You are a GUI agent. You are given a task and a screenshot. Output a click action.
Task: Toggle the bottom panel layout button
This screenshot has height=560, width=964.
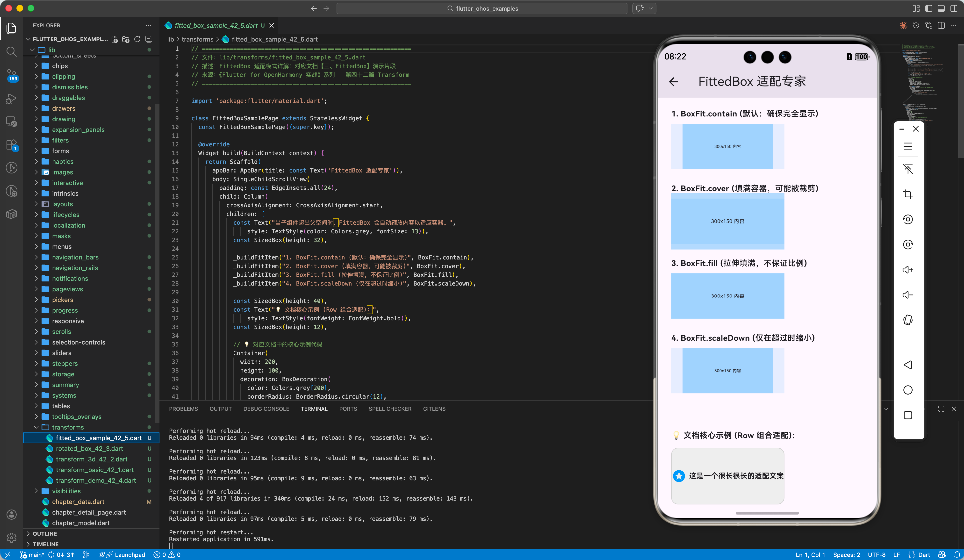[941, 8]
